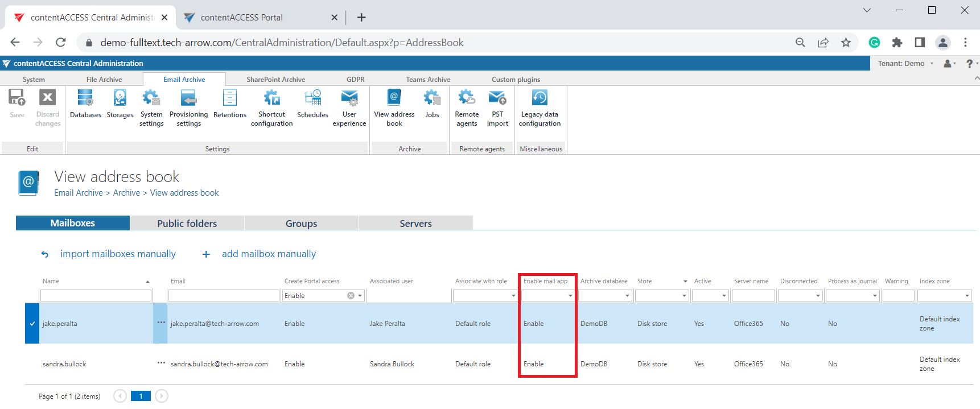Switch to the SharePoint Archive ribbon tab
Screen dimensions: 980x409
pos(275,80)
